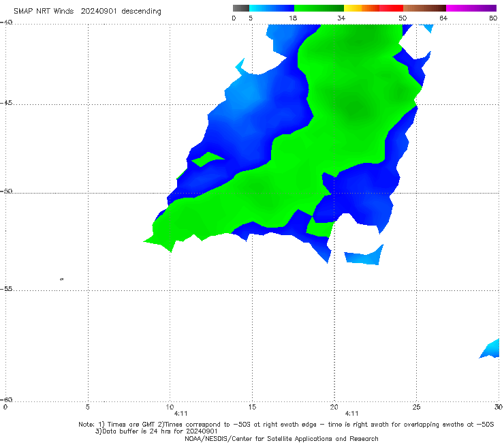Click the light-blue data patch near longitude 30
Image resolution: width=504 pixels, height=443 pixels.
(491, 350)
